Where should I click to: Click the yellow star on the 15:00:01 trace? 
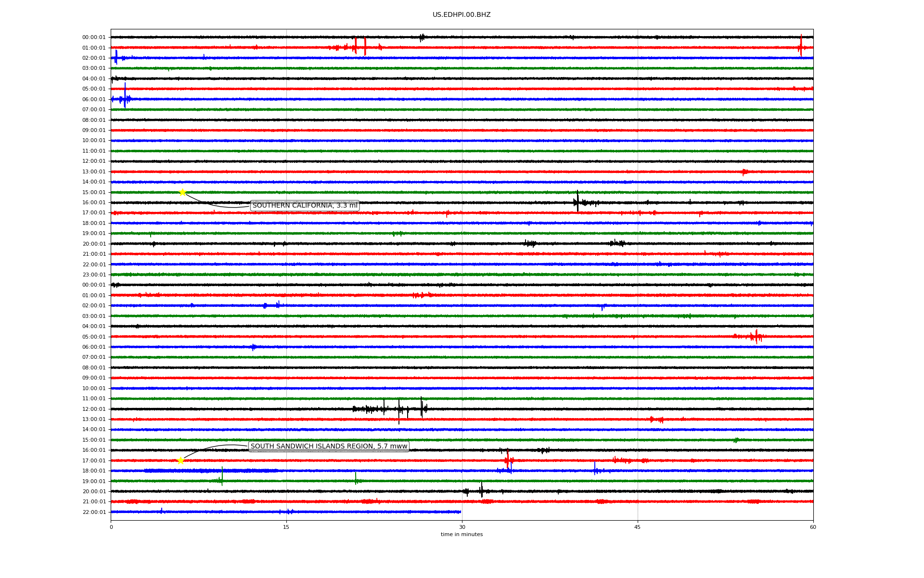pos(182,192)
